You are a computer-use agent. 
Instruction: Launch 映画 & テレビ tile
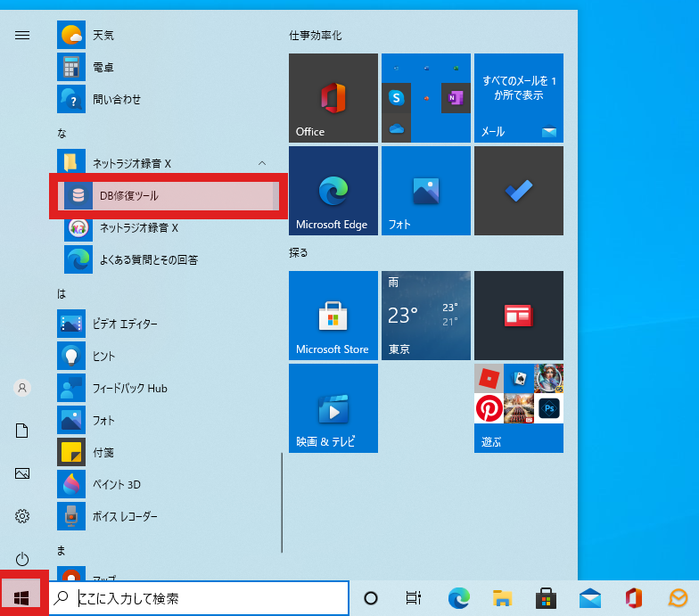(x=333, y=408)
